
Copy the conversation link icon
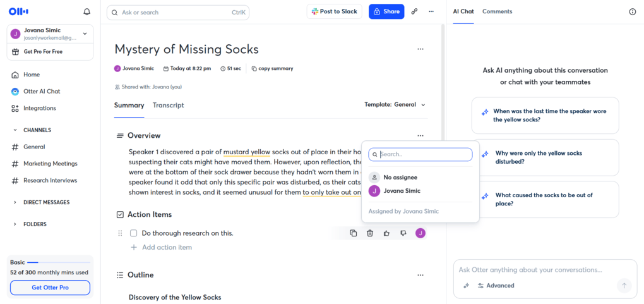pos(414,11)
